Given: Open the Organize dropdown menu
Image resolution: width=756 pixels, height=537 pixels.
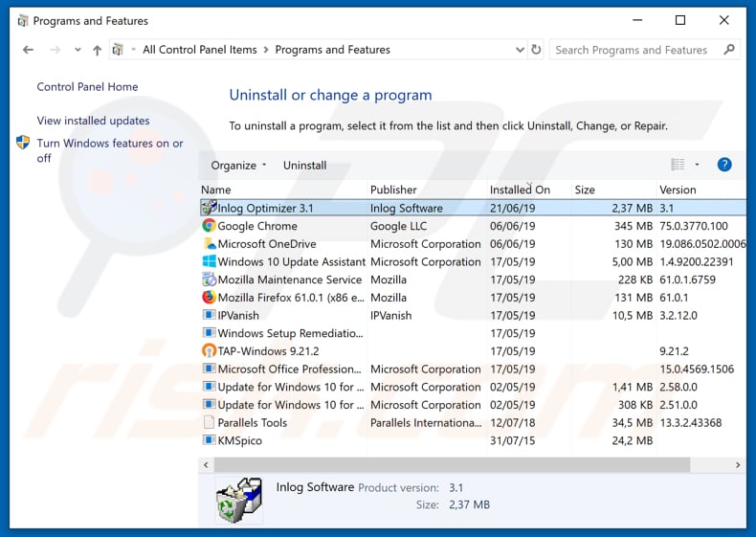Looking at the screenshot, I should pyautogui.click(x=238, y=166).
